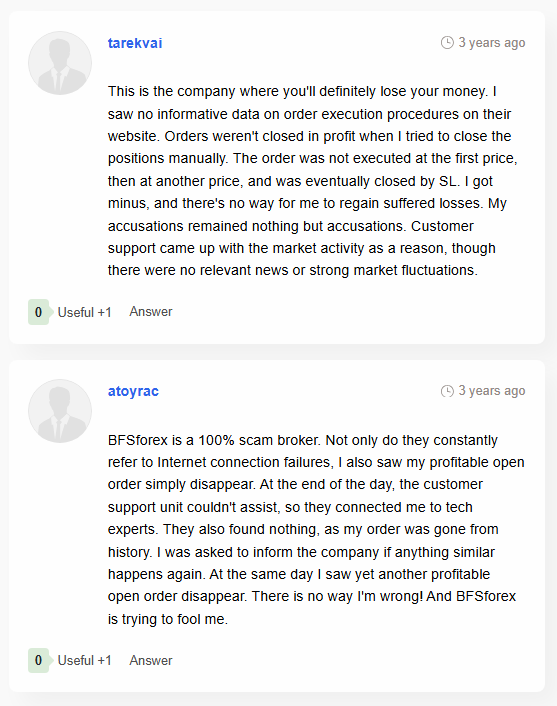Click tarekvai's review text about losing money
The width and height of the screenshot is (557, 706).
[312, 181]
